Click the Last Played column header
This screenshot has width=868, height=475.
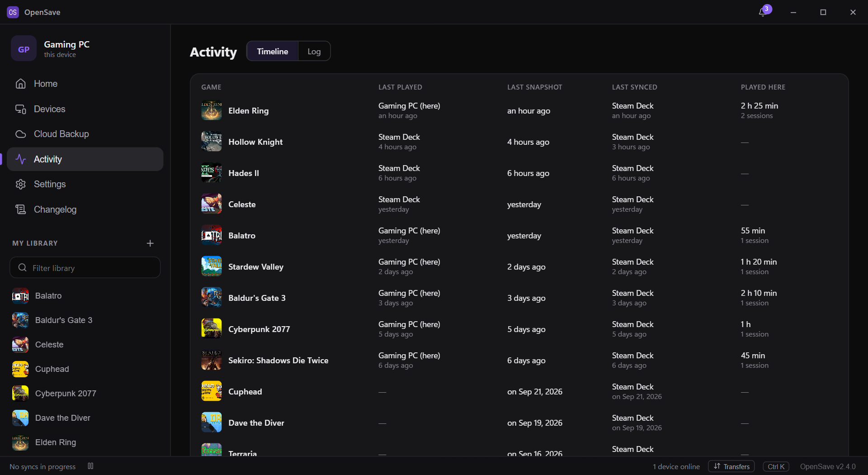click(400, 87)
